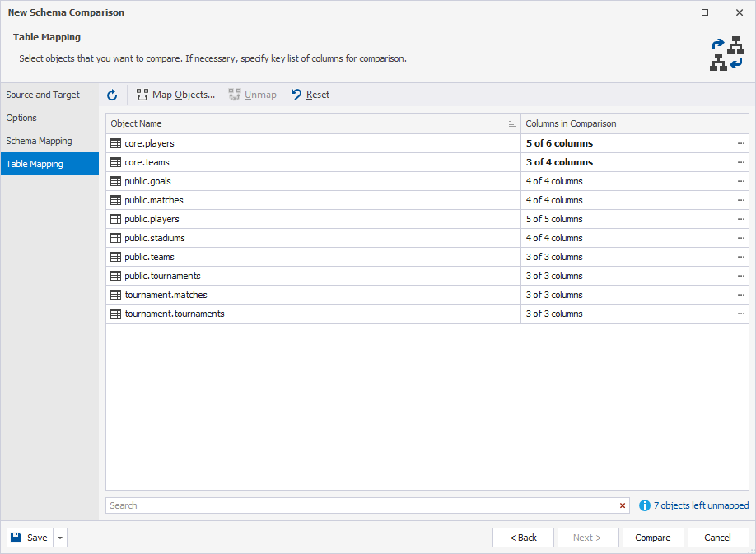This screenshot has height=554, width=756.
Task: Sort by the Object Name column header
Action: (313, 123)
